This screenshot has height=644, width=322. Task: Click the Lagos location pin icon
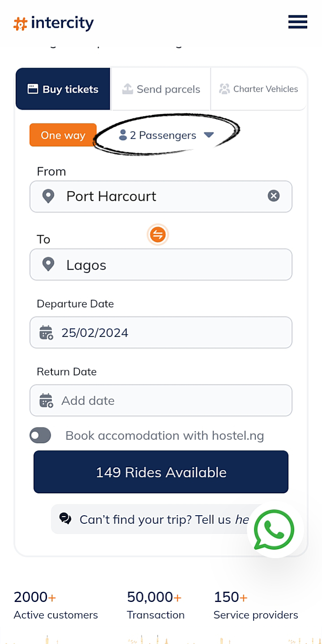click(x=48, y=264)
